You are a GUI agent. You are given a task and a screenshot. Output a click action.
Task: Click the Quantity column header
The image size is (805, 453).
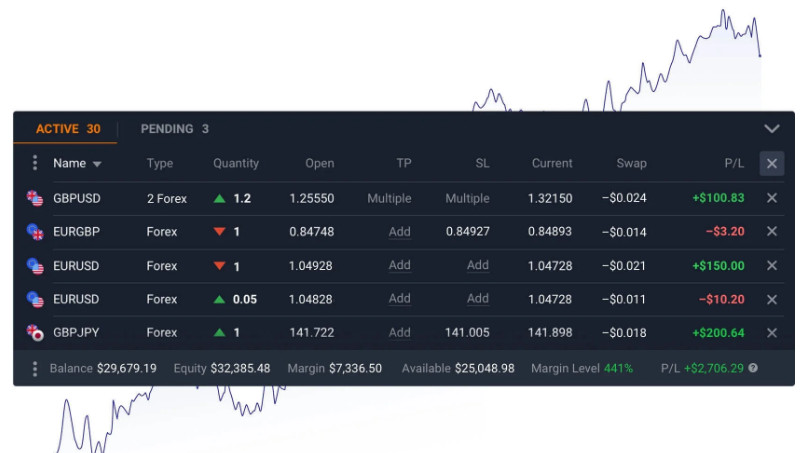[236, 163]
